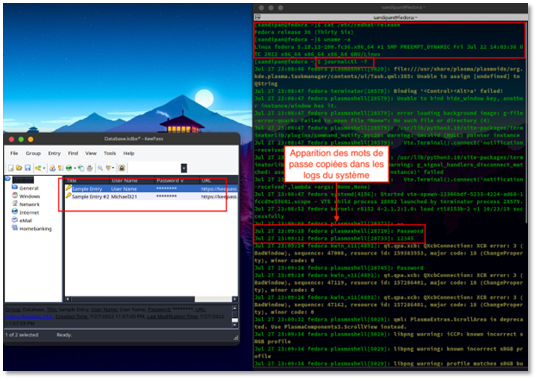The width and height of the screenshot is (538, 381).
Task: Sort entries by the User Name column header
Action: click(132, 181)
